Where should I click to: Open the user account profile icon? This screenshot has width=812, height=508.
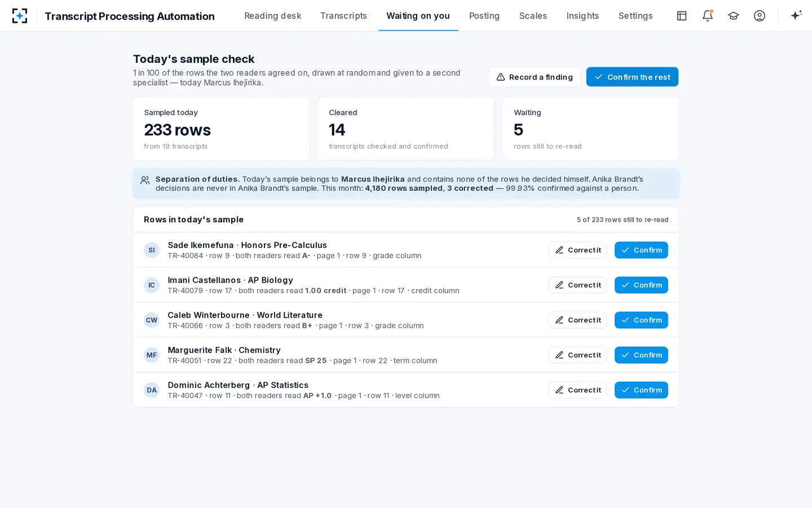click(760, 16)
